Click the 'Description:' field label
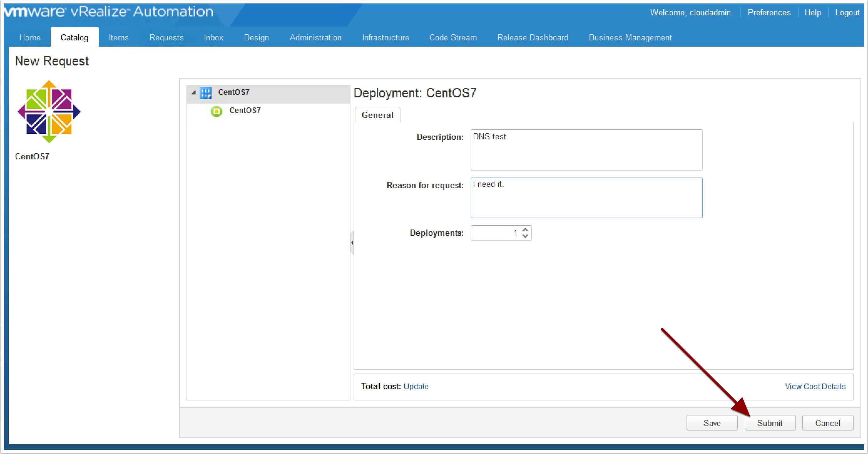This screenshot has height=454, width=868. (440, 137)
